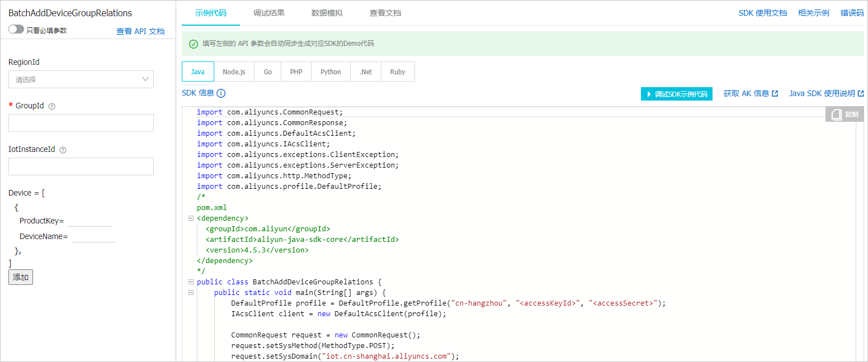Image resolution: width=868 pixels, height=362 pixels.
Task: Open the Java SDK 使用说明 link
Action: (827, 93)
